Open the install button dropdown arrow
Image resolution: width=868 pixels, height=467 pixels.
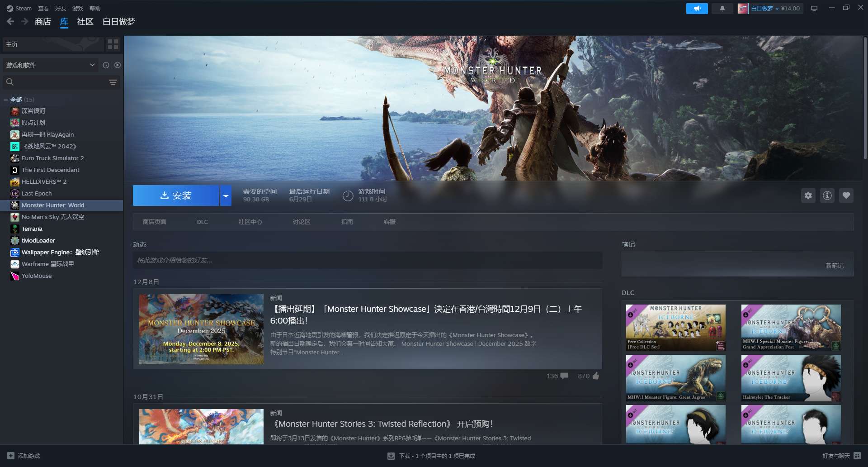(226, 196)
